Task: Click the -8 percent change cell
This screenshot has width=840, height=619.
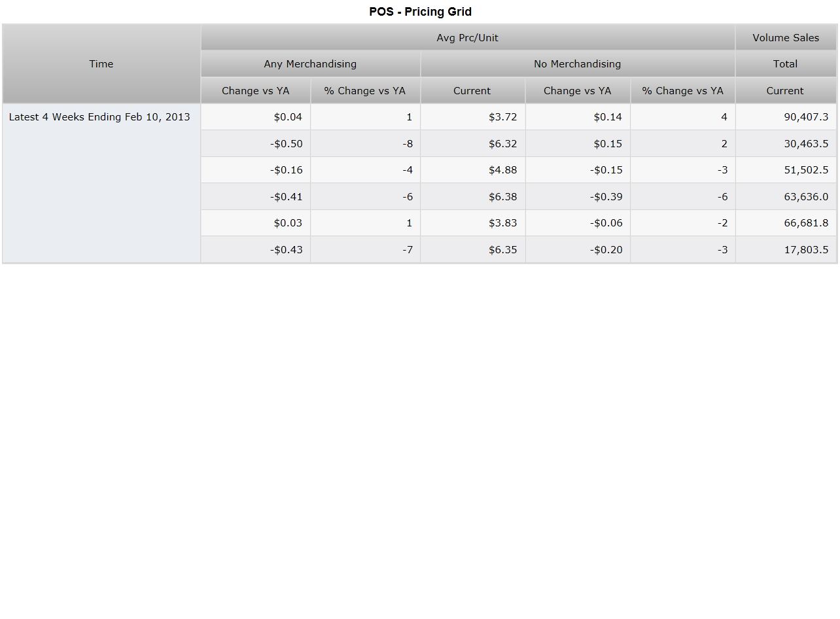Action: [365, 144]
